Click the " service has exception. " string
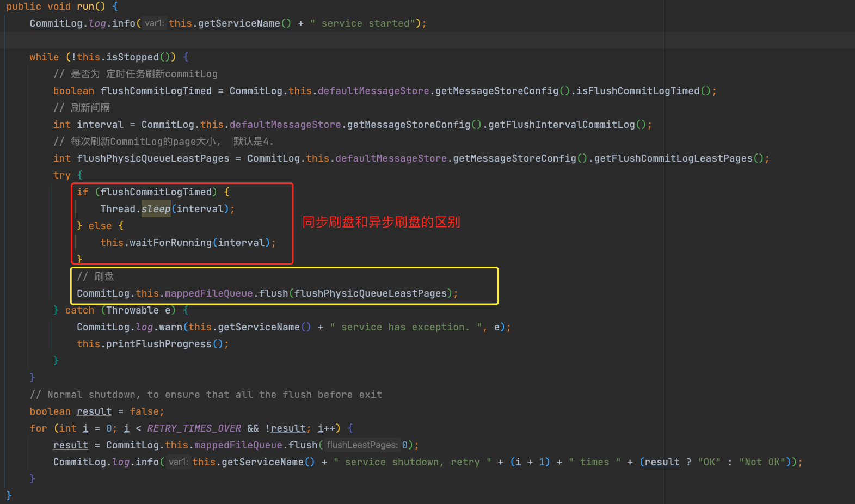This screenshot has width=855, height=504. [x=405, y=327]
